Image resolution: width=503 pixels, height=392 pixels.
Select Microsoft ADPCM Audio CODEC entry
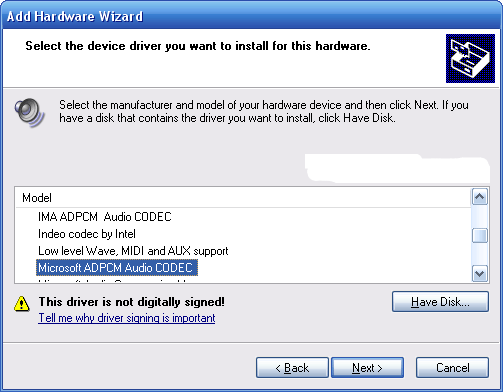pos(117,268)
